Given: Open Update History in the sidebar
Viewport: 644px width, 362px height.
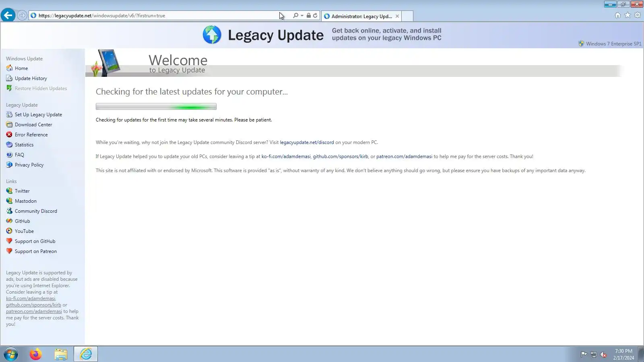Looking at the screenshot, I should pos(31,78).
